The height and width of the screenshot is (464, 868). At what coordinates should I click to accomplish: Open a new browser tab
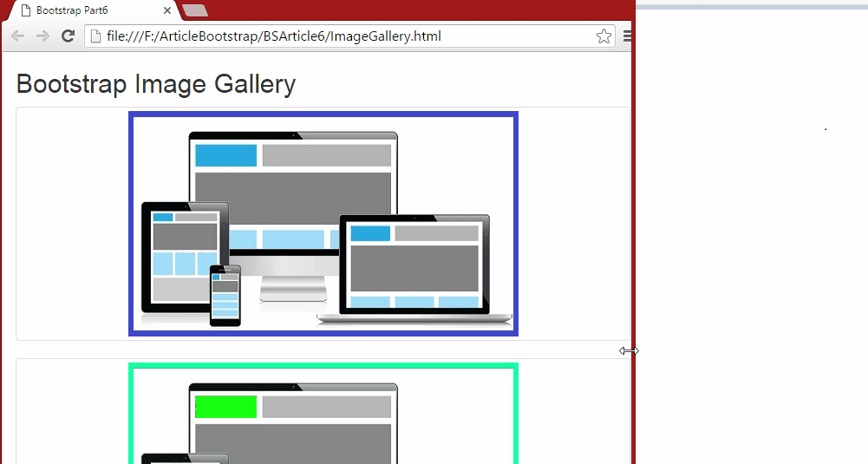click(x=194, y=10)
